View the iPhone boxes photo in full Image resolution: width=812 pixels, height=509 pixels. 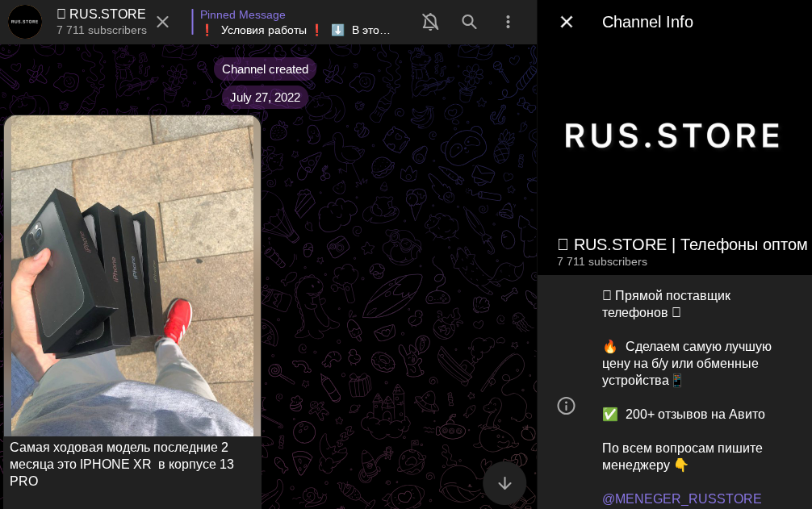132,276
